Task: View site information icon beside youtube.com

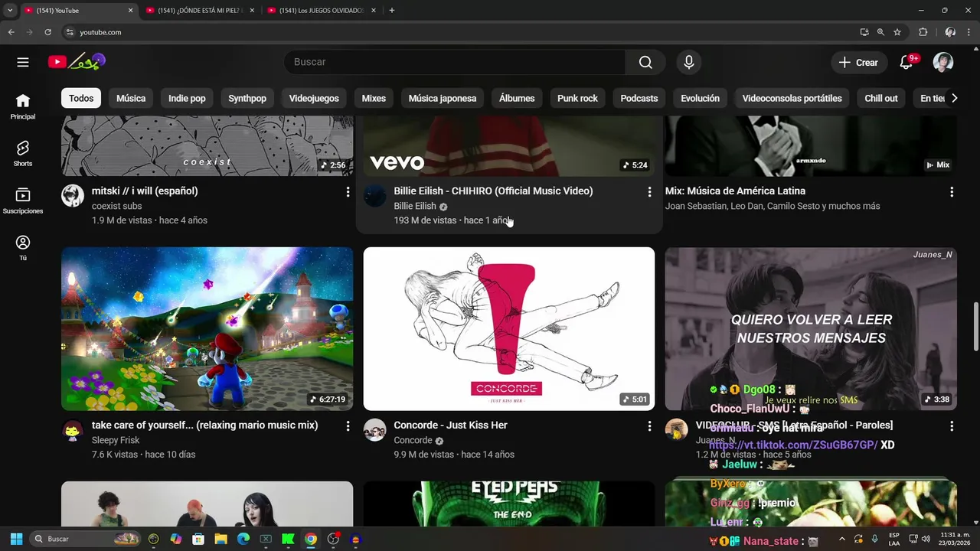Action: [70, 32]
